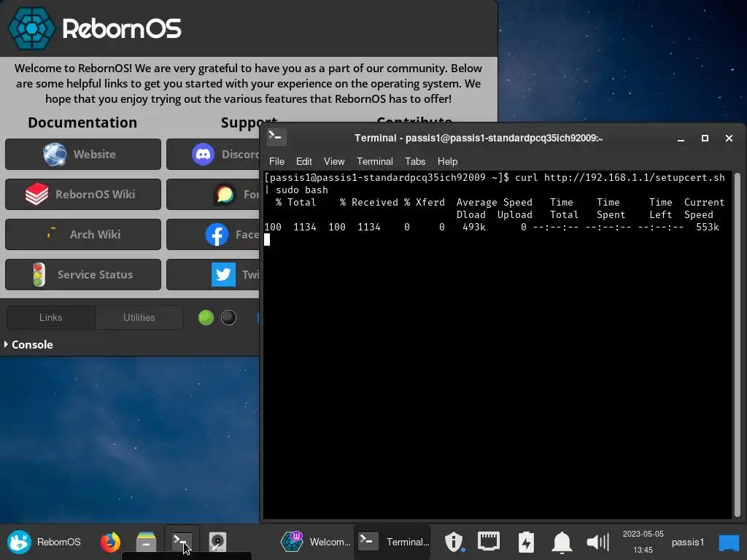The height and width of the screenshot is (560, 747).
Task: Click the red RebornOS Wiki stack icon
Action: click(x=36, y=194)
